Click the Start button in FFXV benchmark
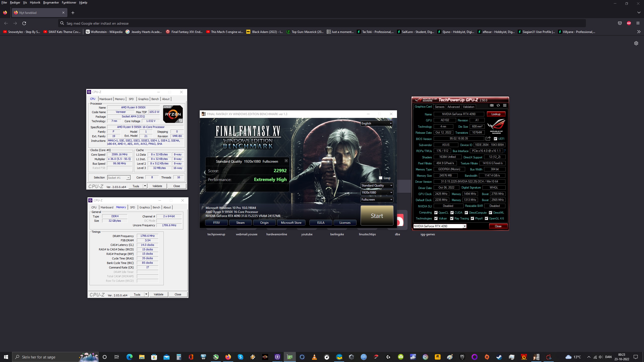644x362 pixels. click(x=377, y=216)
